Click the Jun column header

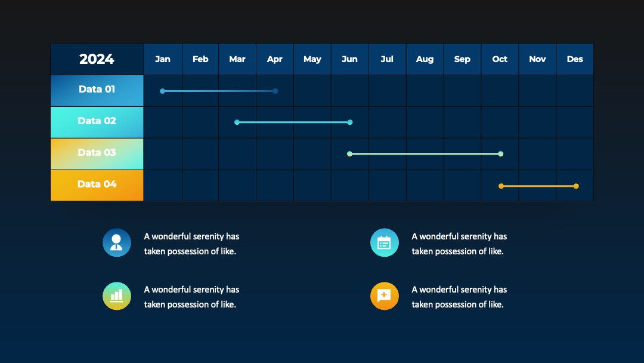349,59
